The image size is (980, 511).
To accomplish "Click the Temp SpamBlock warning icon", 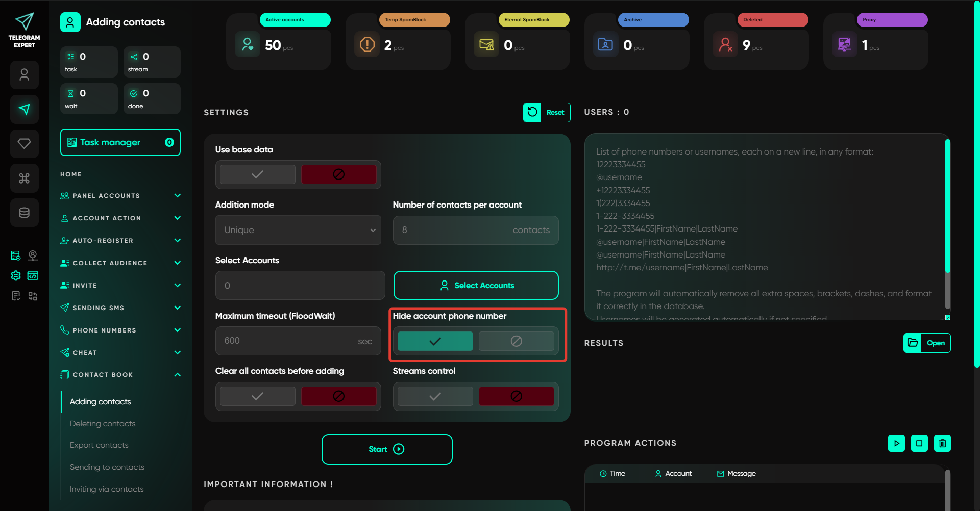I will [367, 45].
